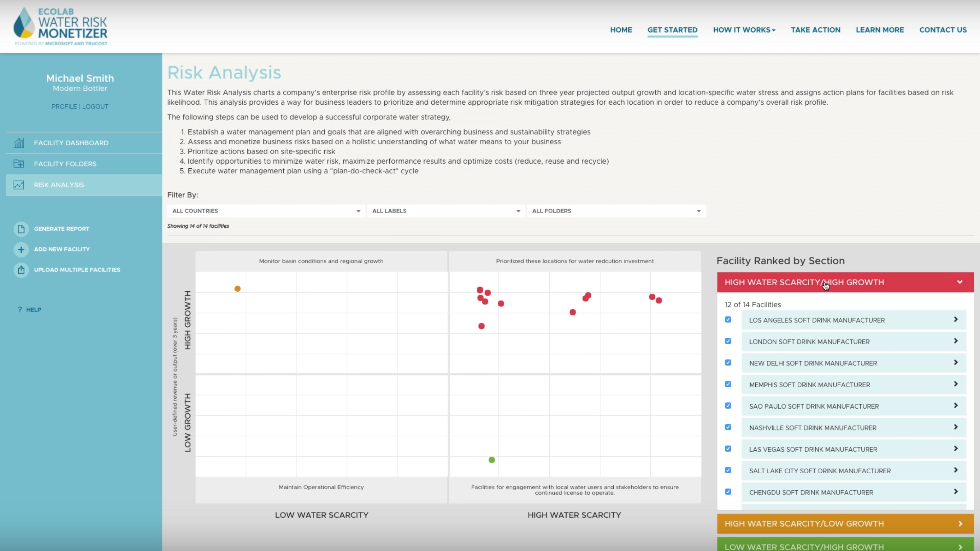Viewport: 980px width, 551px height.
Task: Click the Ecolab Water Risk Monetizer logo
Action: tap(61, 27)
